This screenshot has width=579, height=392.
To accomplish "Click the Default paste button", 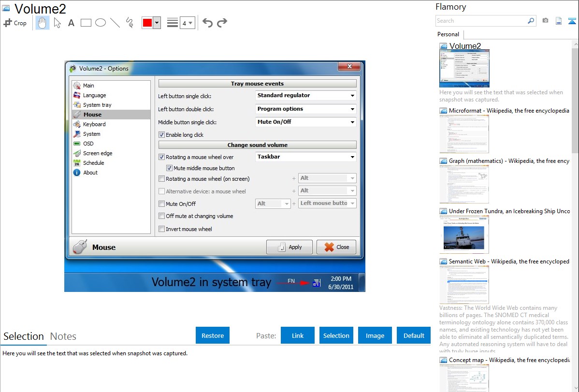I will click(x=414, y=335).
